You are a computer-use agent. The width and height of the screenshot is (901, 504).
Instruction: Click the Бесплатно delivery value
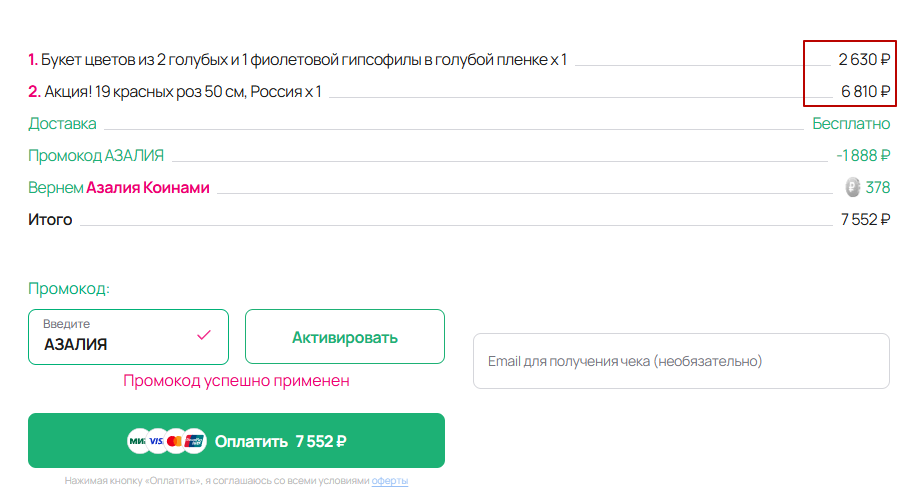[x=851, y=124]
